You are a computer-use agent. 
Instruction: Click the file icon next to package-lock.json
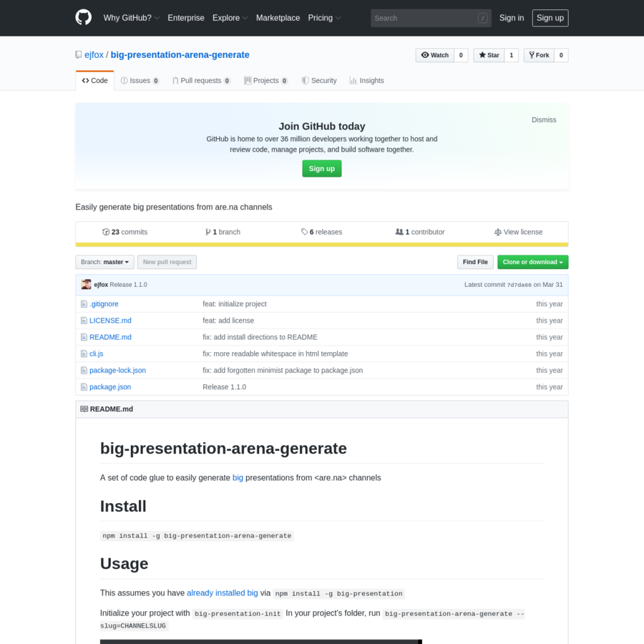coord(84,371)
